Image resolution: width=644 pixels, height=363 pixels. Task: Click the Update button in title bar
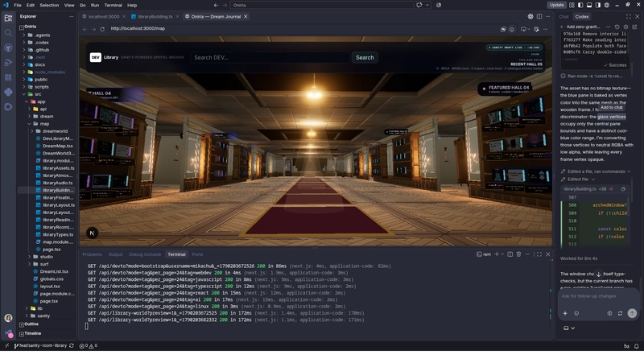coord(556,5)
